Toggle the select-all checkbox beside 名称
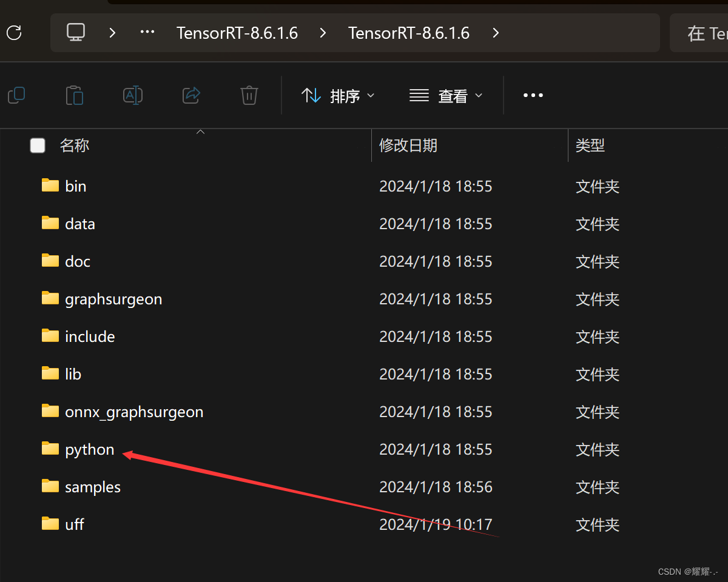This screenshot has width=728, height=582. (x=38, y=145)
